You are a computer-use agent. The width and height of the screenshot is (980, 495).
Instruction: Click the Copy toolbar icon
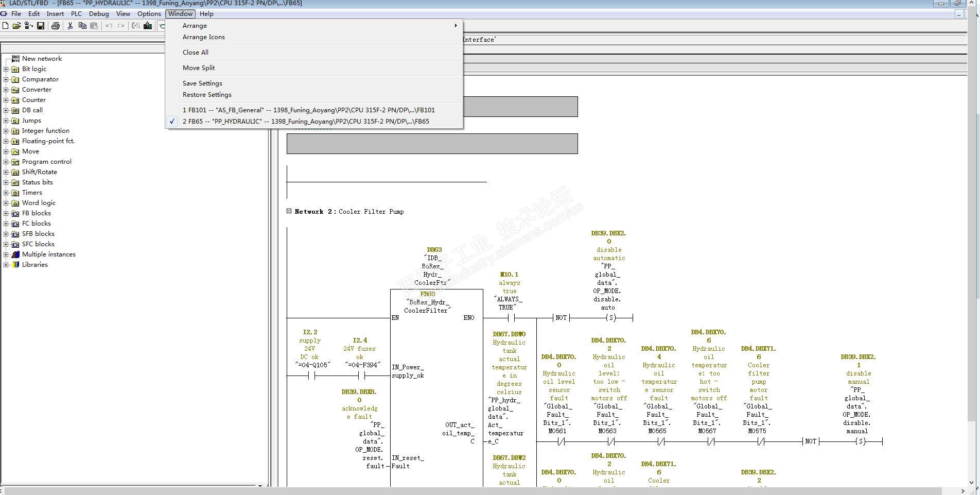coord(82,26)
